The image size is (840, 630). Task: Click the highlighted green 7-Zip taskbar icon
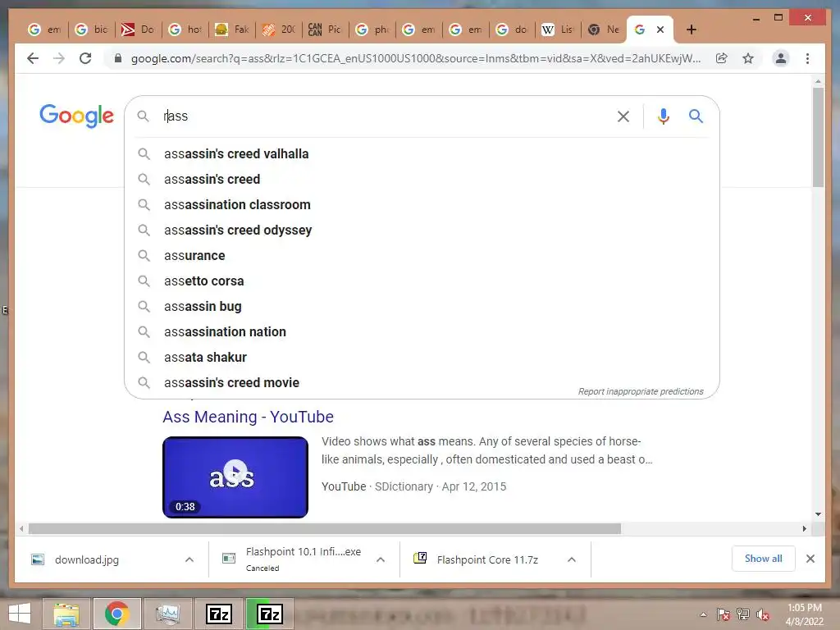pyautogui.click(x=269, y=614)
